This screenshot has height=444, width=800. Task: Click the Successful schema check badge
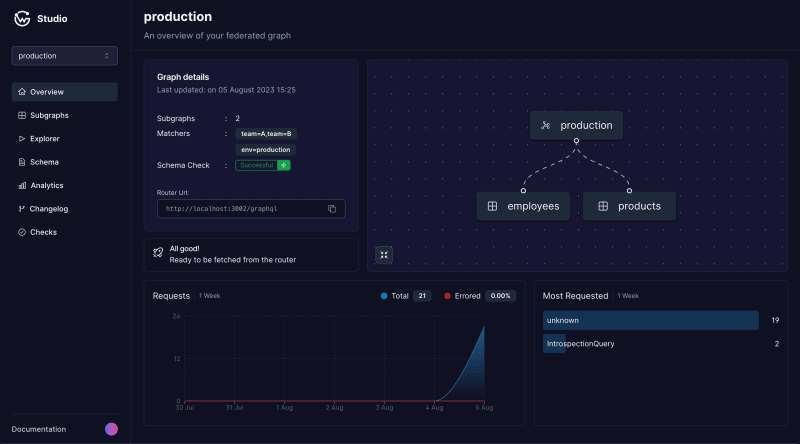(x=257, y=165)
